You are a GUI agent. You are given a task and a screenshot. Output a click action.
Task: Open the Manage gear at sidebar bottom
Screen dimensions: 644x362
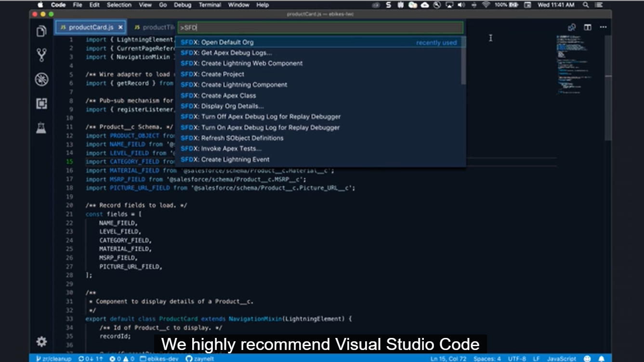pos(41,342)
